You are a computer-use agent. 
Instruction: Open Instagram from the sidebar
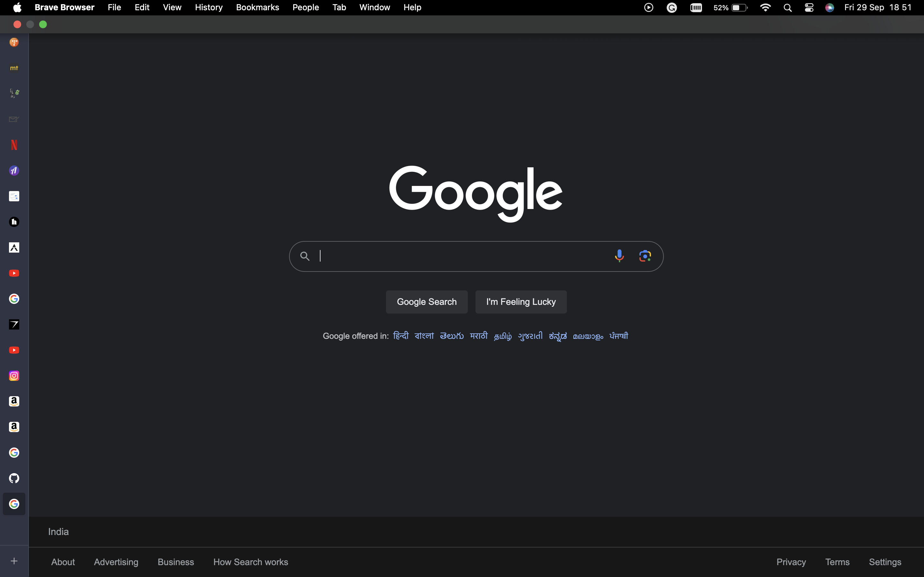pyautogui.click(x=14, y=375)
